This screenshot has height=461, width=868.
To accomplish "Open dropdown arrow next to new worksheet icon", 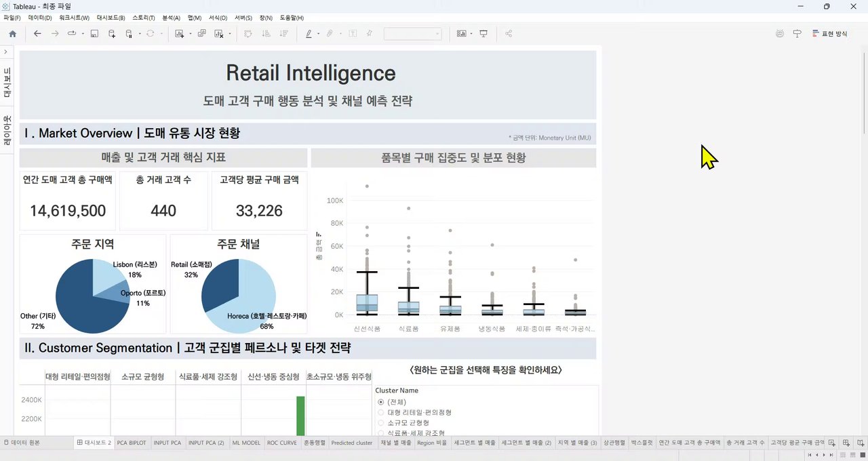I will 191,33.
